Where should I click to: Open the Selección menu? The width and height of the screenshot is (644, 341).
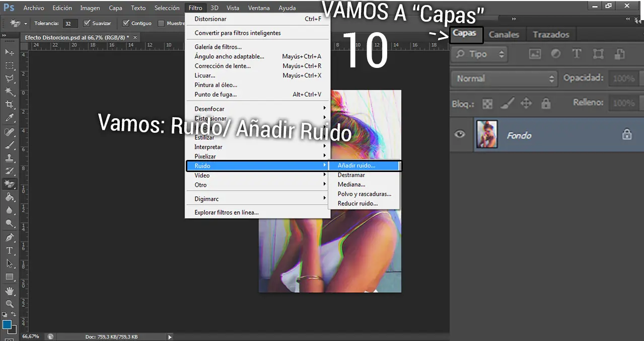click(167, 8)
